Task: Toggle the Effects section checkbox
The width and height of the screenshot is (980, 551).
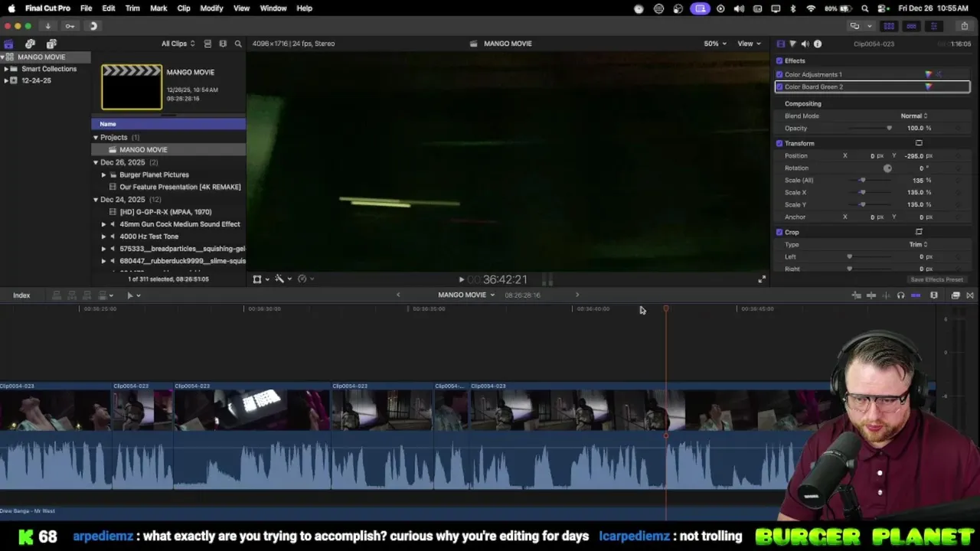Action: (x=779, y=60)
